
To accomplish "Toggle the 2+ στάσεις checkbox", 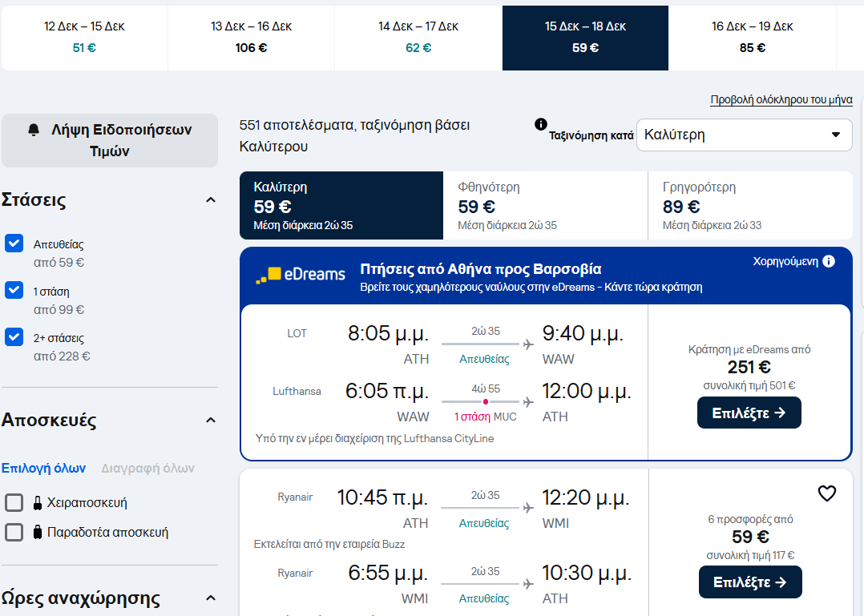I will coord(14,337).
